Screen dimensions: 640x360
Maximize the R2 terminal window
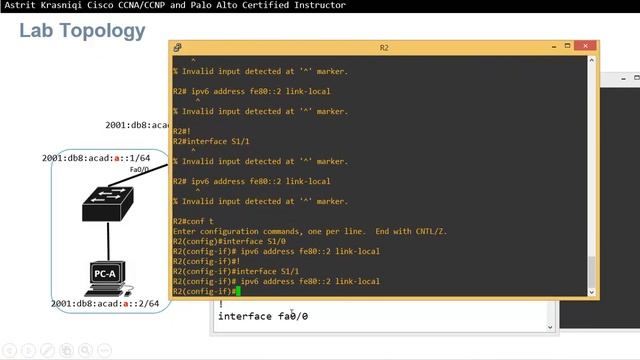(567, 46)
